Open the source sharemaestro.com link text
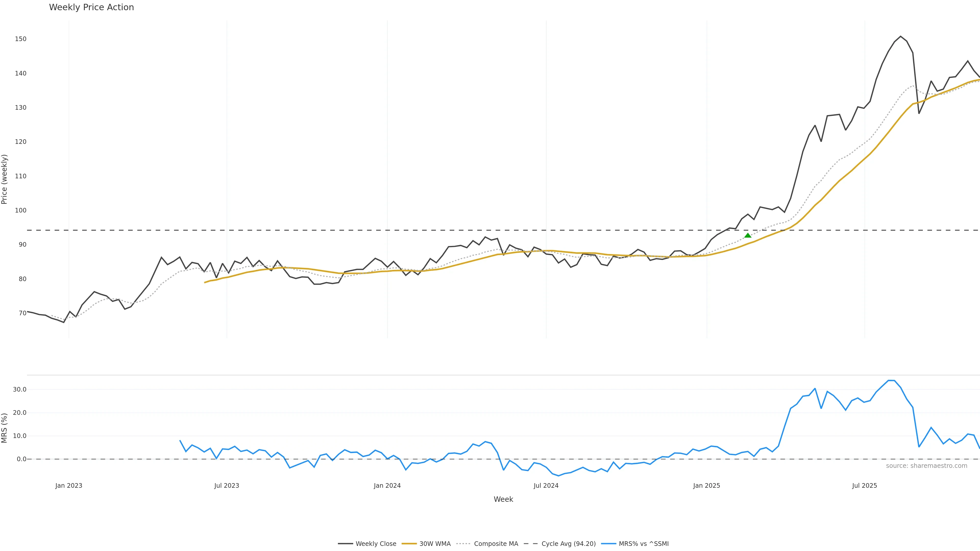This screenshot has width=980, height=551. [926, 466]
